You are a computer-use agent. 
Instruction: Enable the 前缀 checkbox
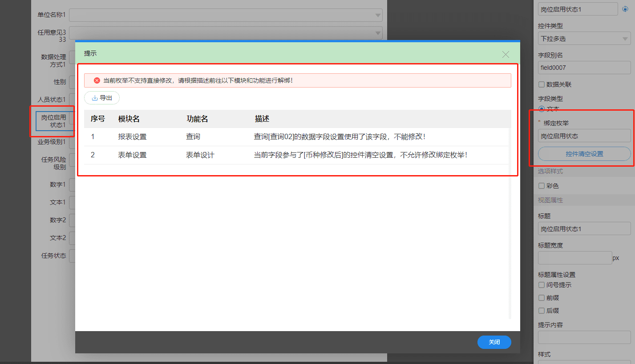542,298
